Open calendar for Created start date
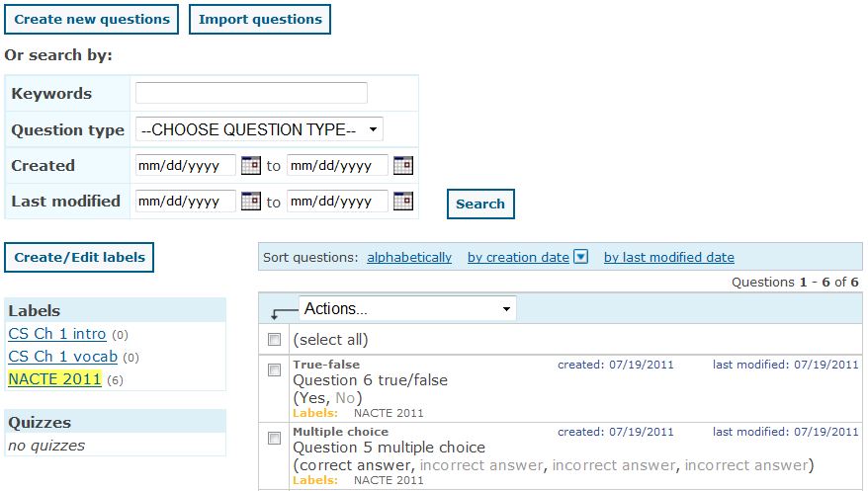Image resolution: width=868 pixels, height=491 pixels. click(x=250, y=166)
